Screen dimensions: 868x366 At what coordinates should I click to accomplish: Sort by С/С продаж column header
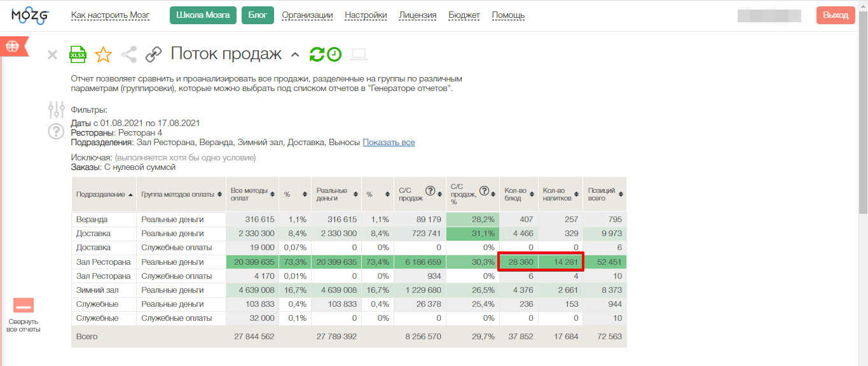point(419,194)
